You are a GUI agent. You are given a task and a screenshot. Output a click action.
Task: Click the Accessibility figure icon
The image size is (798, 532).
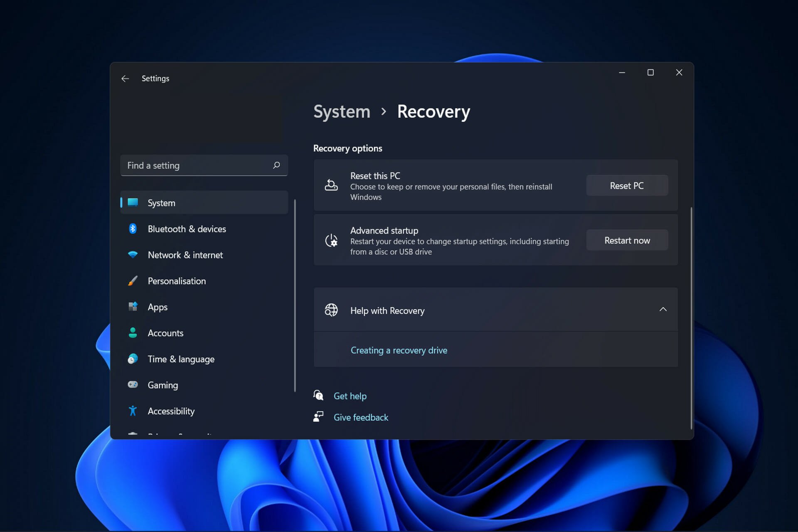point(133,411)
